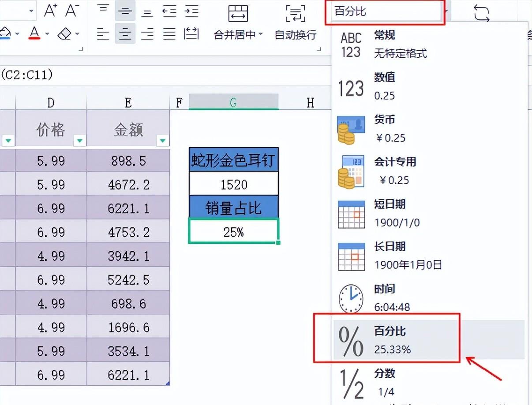Screen dimensions: 532x405
Task: Open the 金额 column filter dropdown
Action: 163,141
